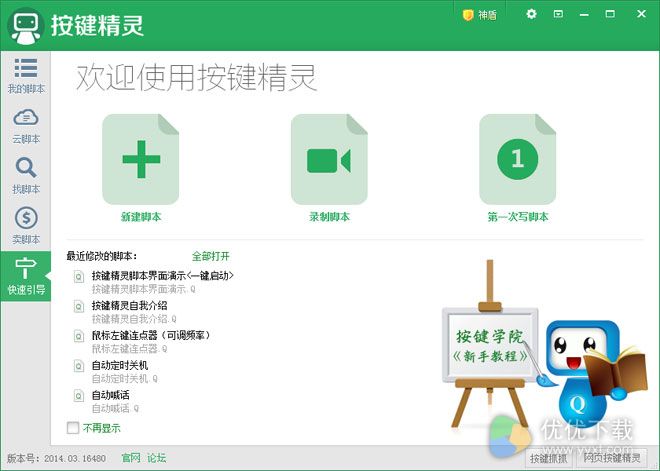Select the 快速引导 quick guide tab

point(26,276)
